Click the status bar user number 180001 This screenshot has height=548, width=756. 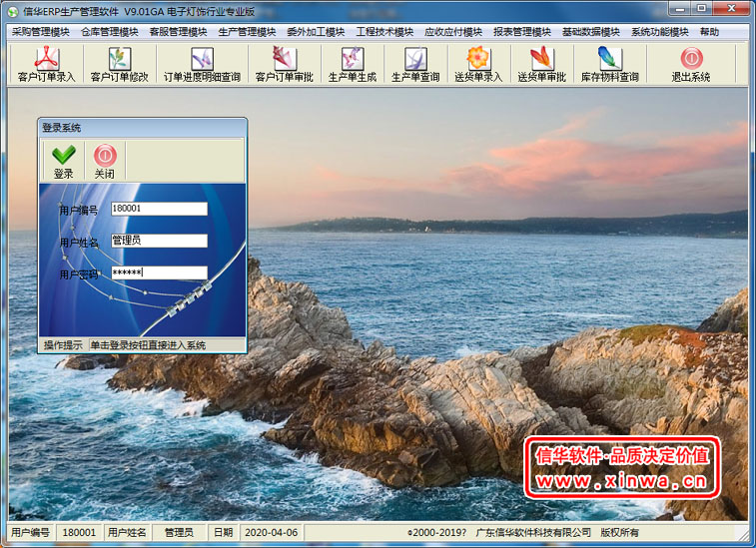pyautogui.click(x=79, y=533)
